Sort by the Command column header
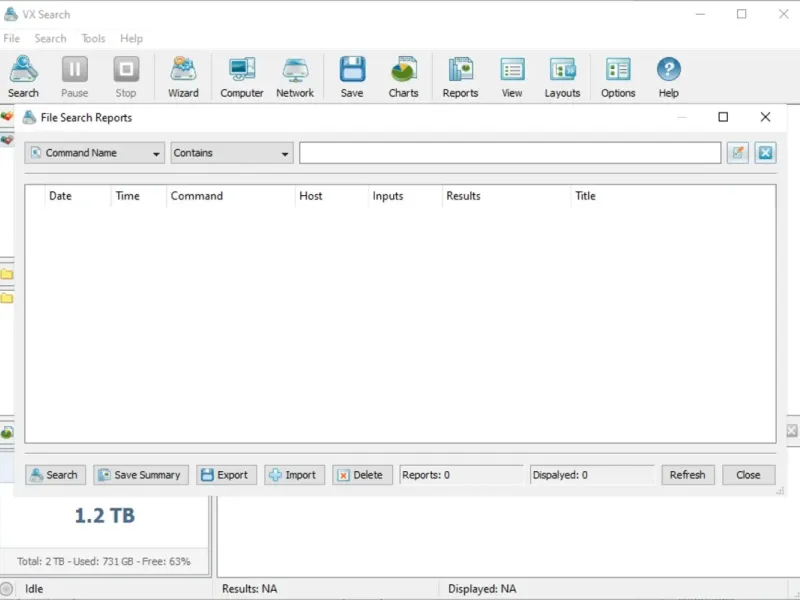The width and height of the screenshot is (800, 600). [x=231, y=196]
